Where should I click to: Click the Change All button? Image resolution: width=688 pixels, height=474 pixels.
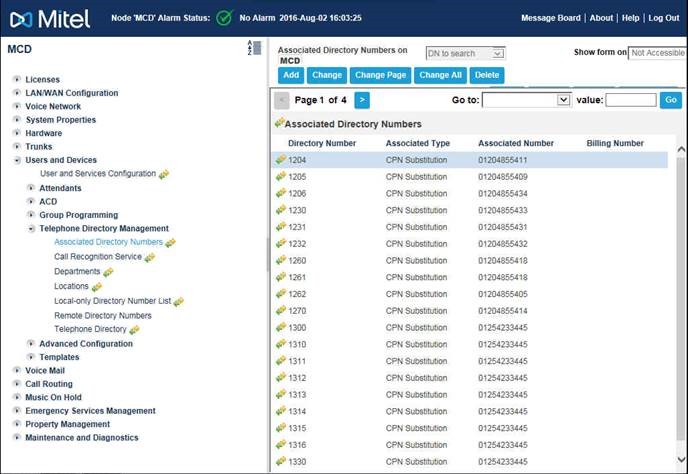click(x=441, y=75)
